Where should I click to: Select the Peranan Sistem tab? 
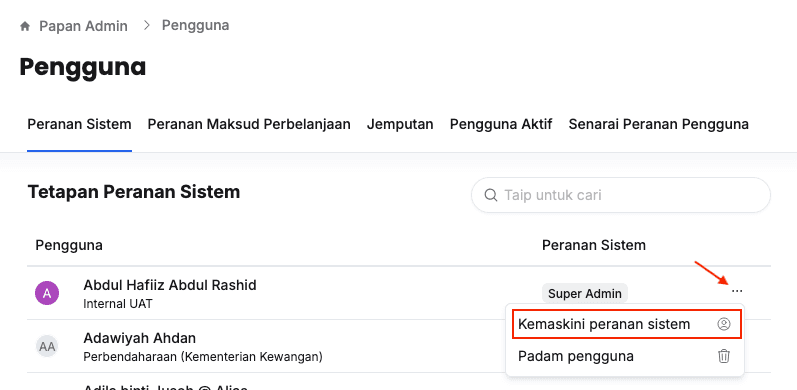(79, 125)
